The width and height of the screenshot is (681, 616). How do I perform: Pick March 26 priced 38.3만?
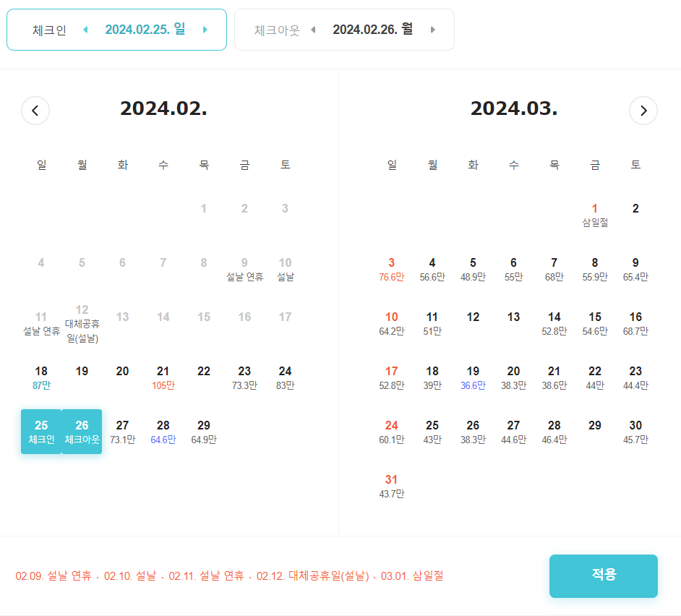tap(473, 432)
